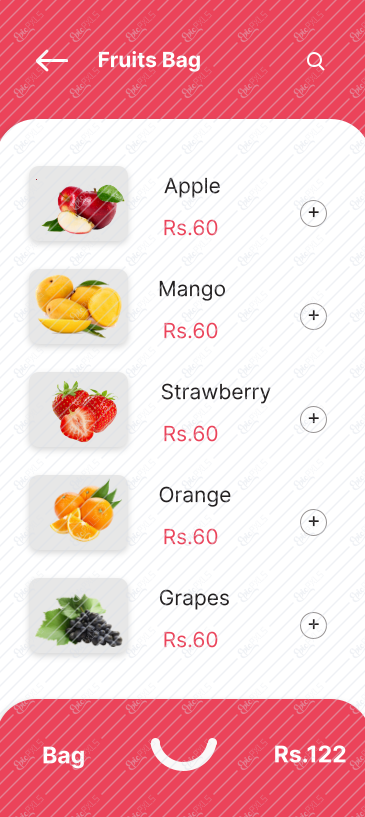Open the Mango product image
Viewport: 365px width, 817px height.
pyautogui.click(x=79, y=307)
